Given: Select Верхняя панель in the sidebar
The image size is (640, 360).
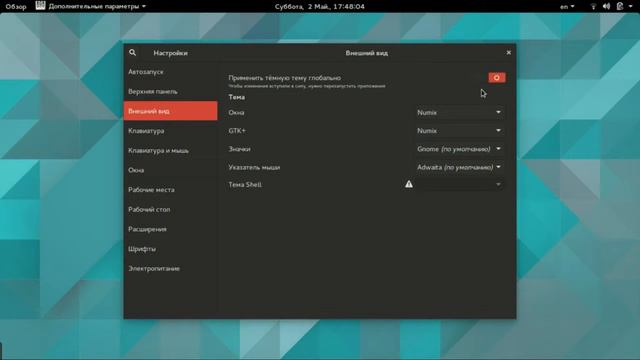Looking at the screenshot, I should (170, 91).
